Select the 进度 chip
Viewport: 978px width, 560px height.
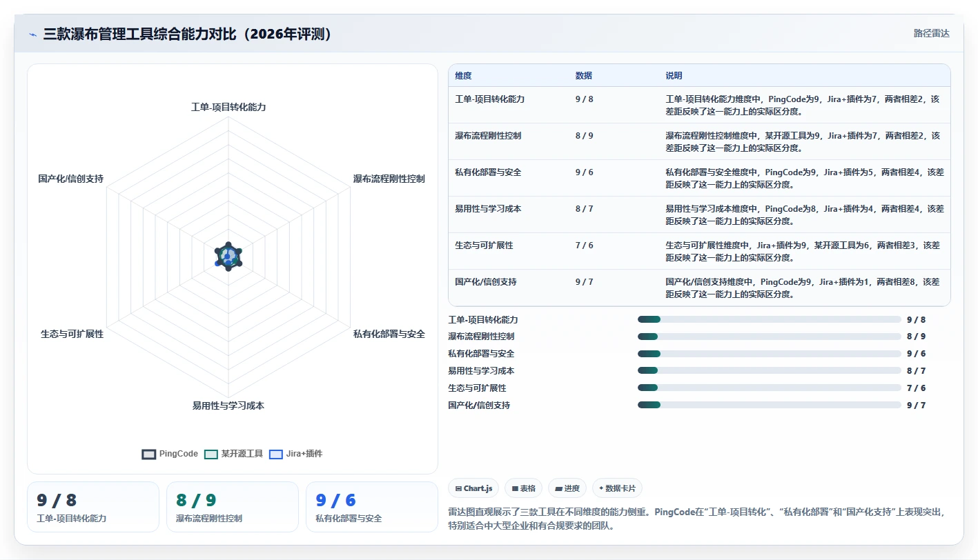567,488
